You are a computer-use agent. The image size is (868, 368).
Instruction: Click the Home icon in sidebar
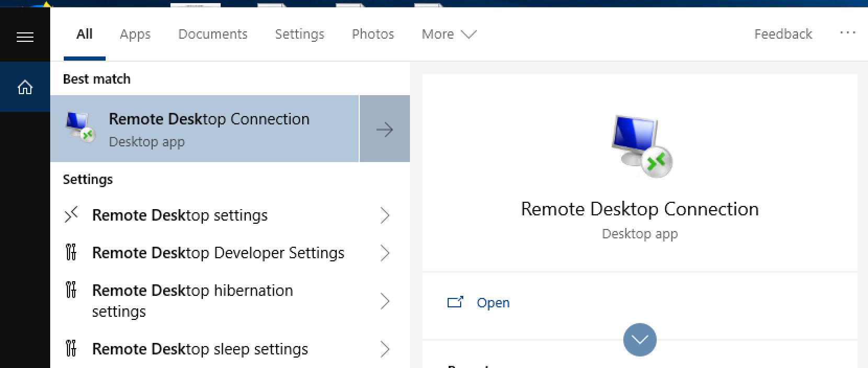(x=25, y=87)
